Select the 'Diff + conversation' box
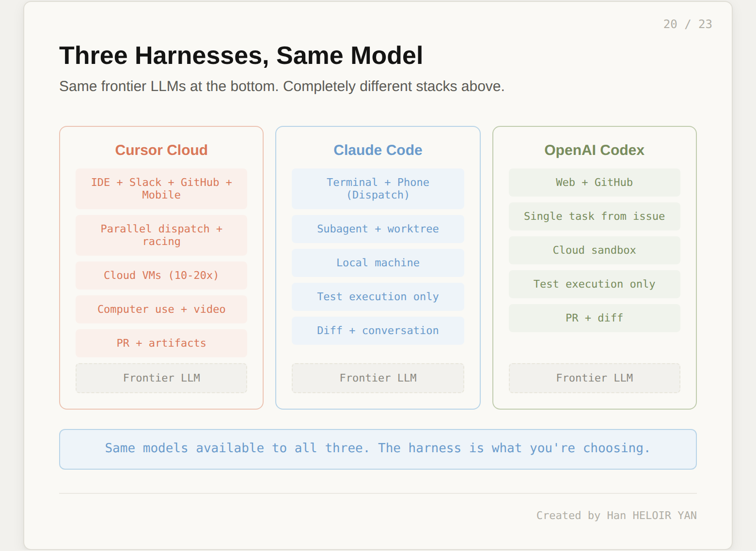 378,330
